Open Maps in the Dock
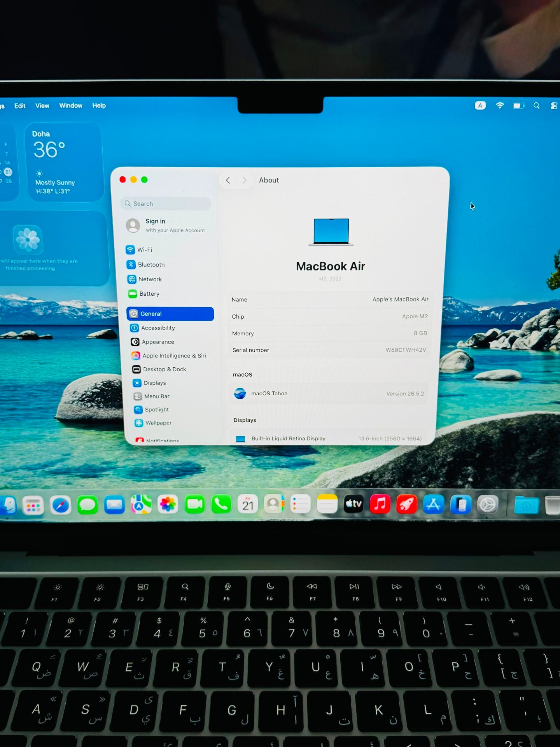The width and height of the screenshot is (560, 747). tap(141, 505)
